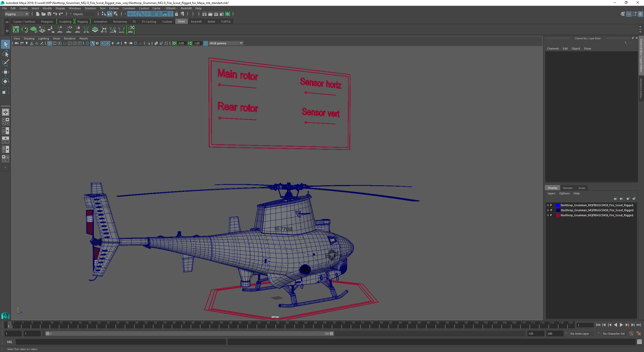Toggle P playback box on red layer
The image size is (644, 352).
[x=551, y=215]
